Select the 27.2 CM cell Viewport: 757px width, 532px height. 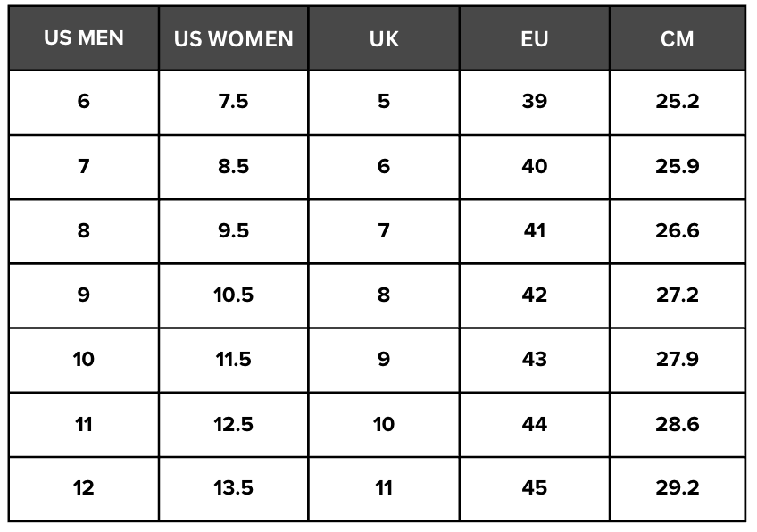[678, 296]
